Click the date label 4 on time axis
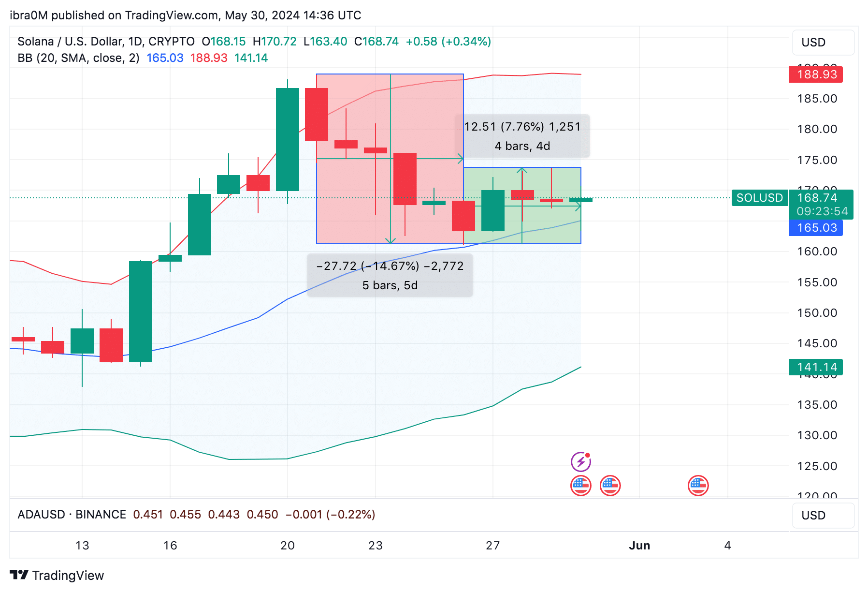The image size is (868, 592). pos(728,546)
